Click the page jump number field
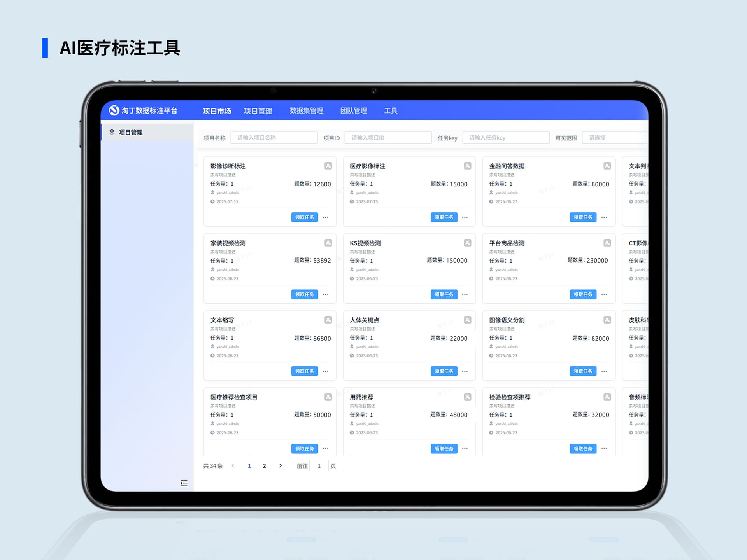 click(x=319, y=466)
